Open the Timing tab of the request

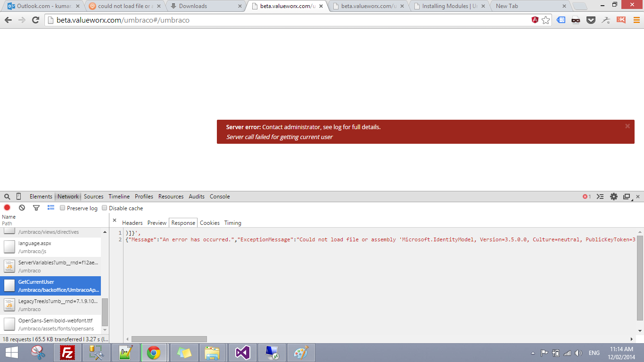point(232,223)
